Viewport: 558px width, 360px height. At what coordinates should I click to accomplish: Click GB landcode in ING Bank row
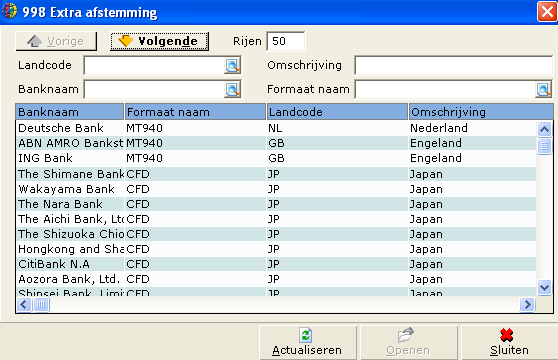(276, 158)
